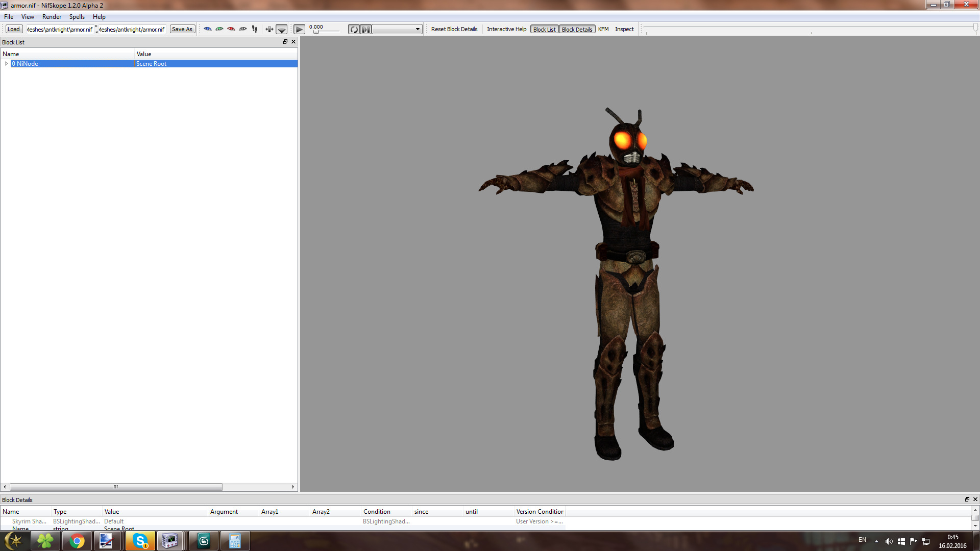Open the paint image editor taskbar icon
The image size is (980, 551).
(107, 541)
